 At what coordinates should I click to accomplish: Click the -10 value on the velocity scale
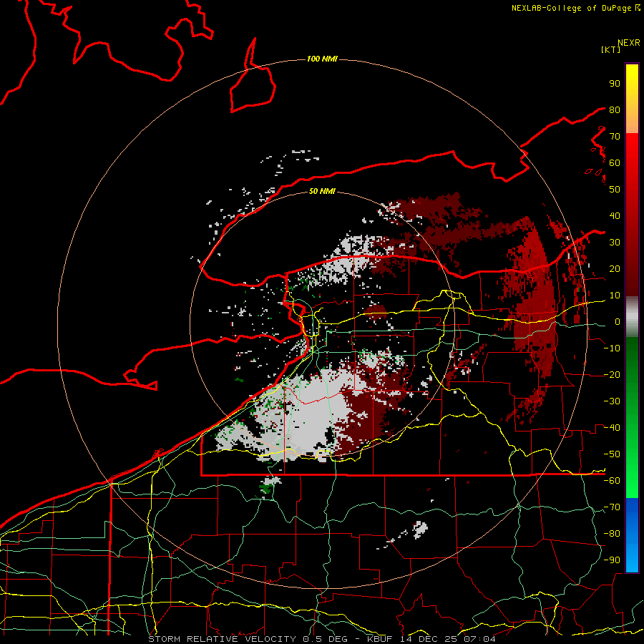pos(612,348)
